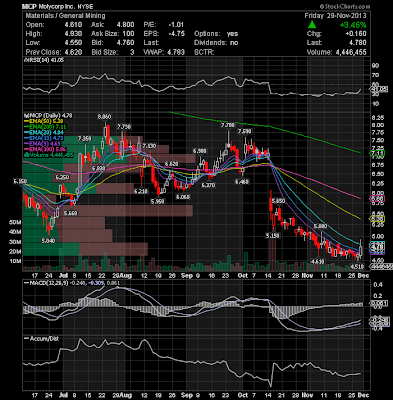The image size is (393, 400).
Task: Click the 7.350 price label
Action: [84, 138]
